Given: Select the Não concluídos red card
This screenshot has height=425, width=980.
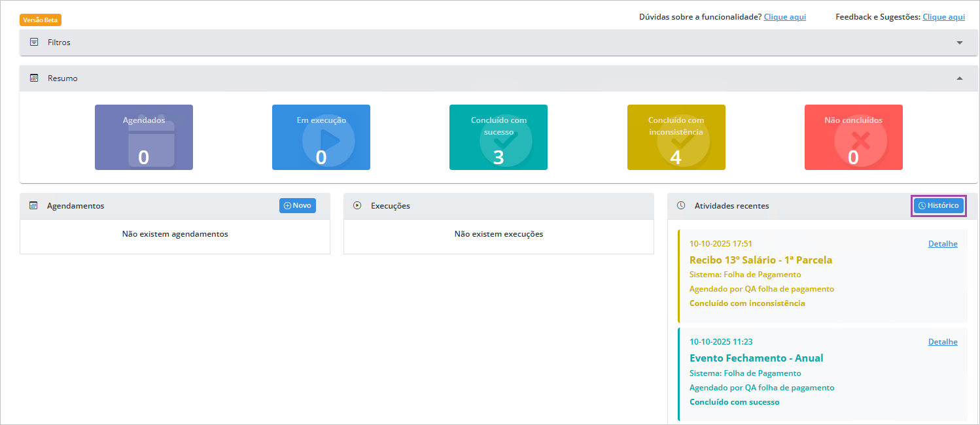Looking at the screenshot, I should (853, 137).
